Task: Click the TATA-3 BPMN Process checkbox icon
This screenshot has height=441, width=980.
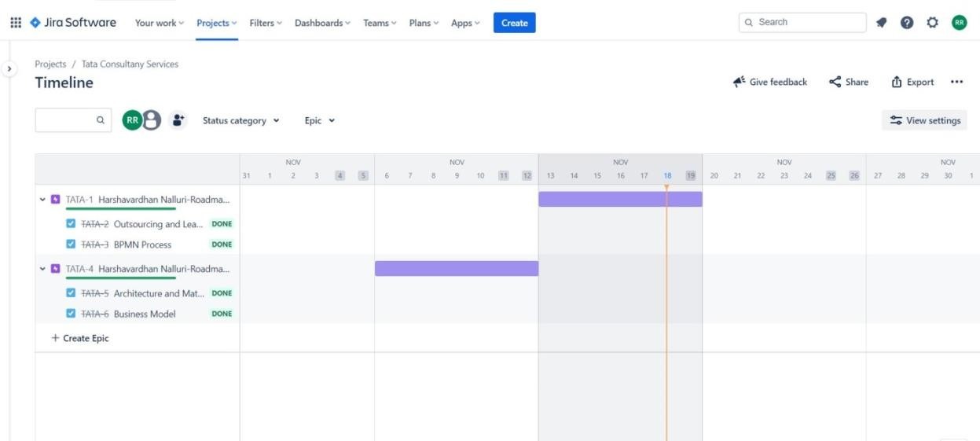Action: tap(72, 244)
